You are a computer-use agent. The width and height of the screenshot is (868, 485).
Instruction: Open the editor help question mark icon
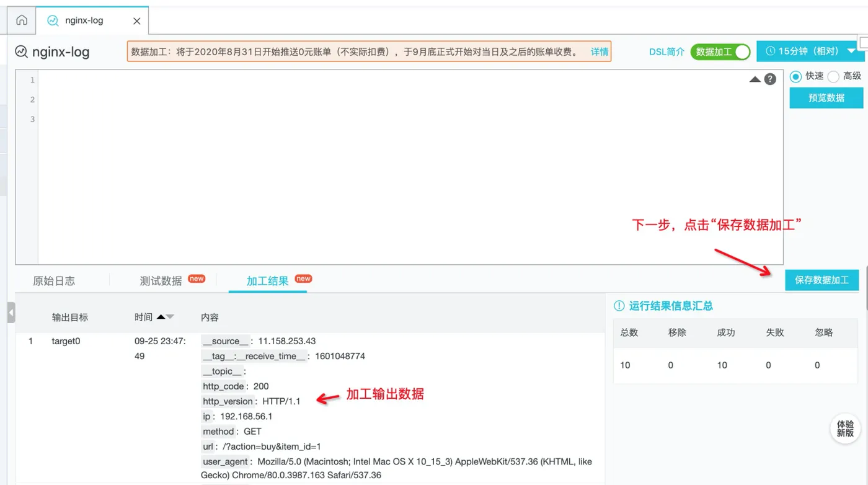(770, 79)
